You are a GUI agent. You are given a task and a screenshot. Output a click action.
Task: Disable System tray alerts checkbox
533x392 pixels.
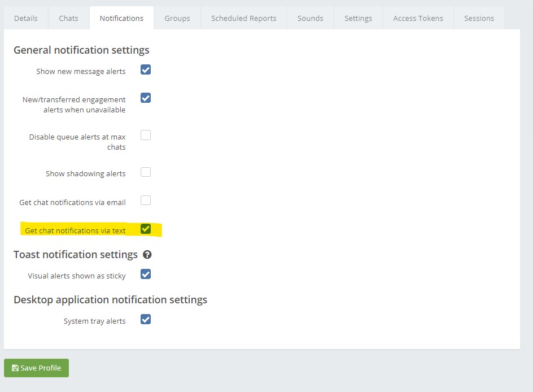coord(146,320)
